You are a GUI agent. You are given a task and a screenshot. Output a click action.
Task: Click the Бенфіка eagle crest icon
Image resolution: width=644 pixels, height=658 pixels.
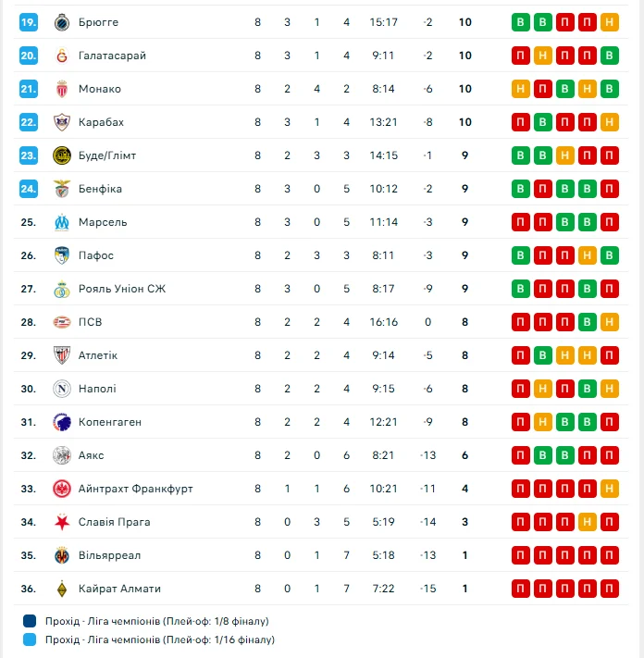pos(62,189)
